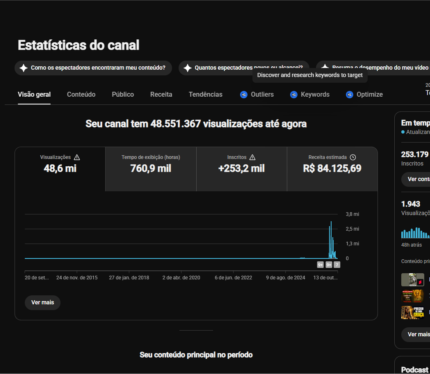The height and width of the screenshot is (374, 430).
Task: Select the 'Resuma o desempenho do meu vídeo' suggestion
Action: click(x=373, y=68)
